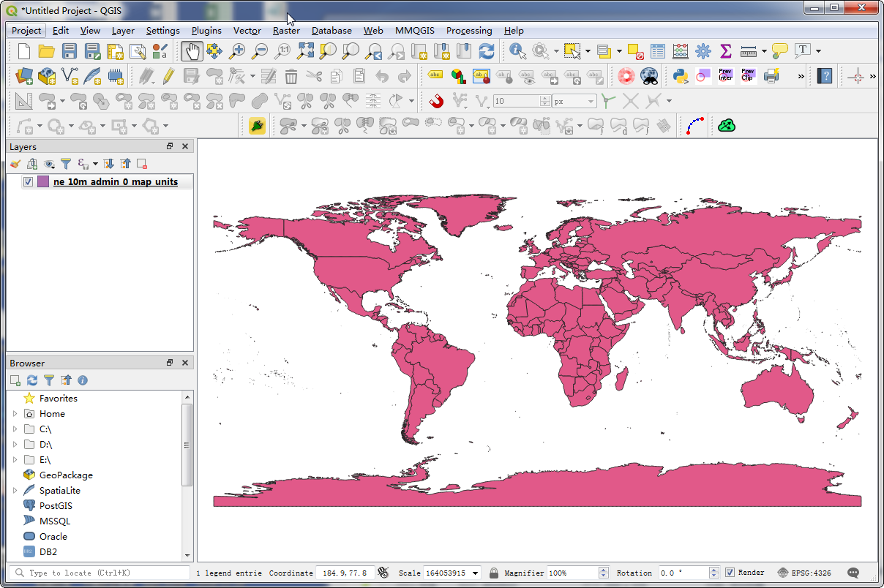Click the Coordinate value field
The width and height of the screenshot is (884, 588).
click(345, 573)
